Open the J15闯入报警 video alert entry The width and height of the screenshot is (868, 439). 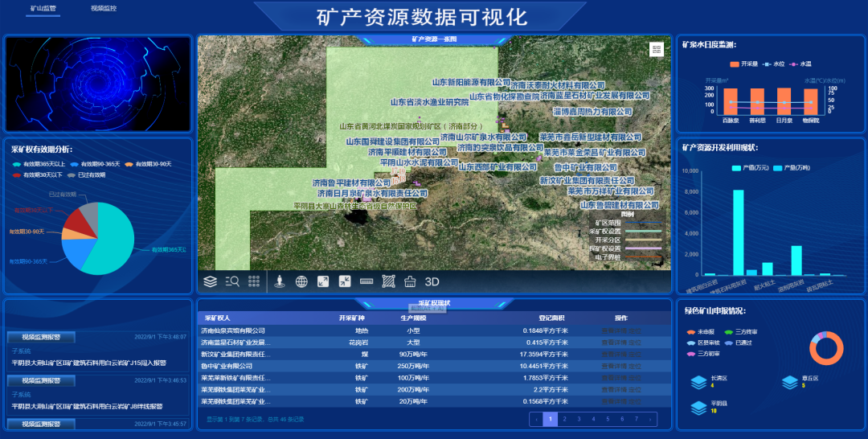[97, 351]
